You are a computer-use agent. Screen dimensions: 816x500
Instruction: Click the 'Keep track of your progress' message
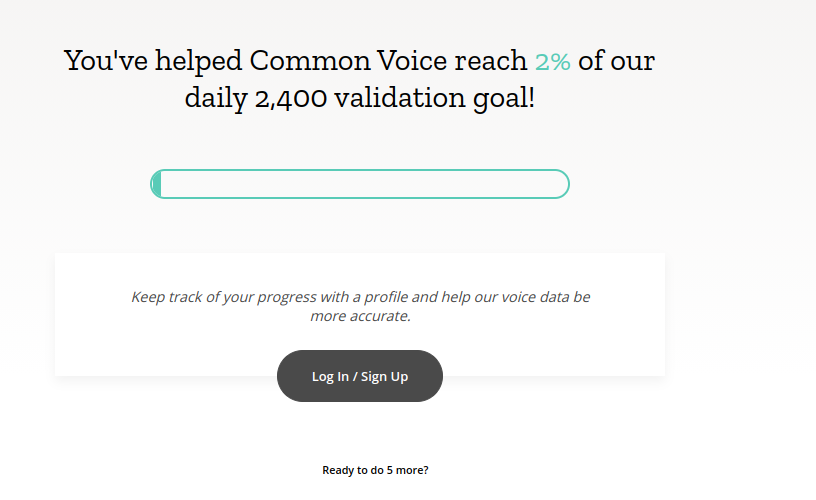[360, 306]
